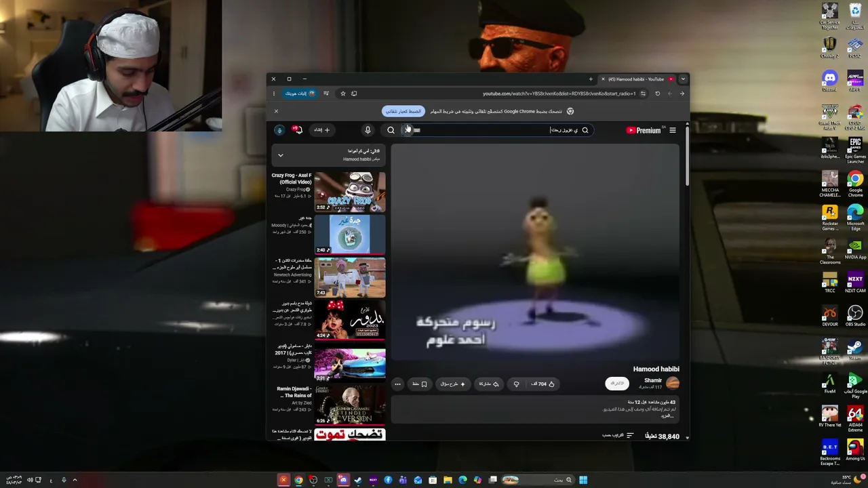Like the Hamood habibi video

point(543,384)
